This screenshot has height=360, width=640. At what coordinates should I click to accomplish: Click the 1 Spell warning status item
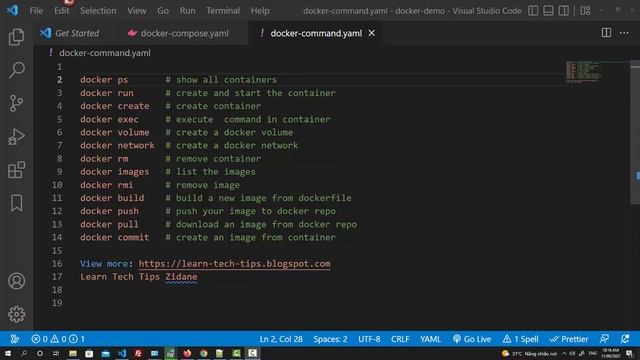[x=520, y=339]
